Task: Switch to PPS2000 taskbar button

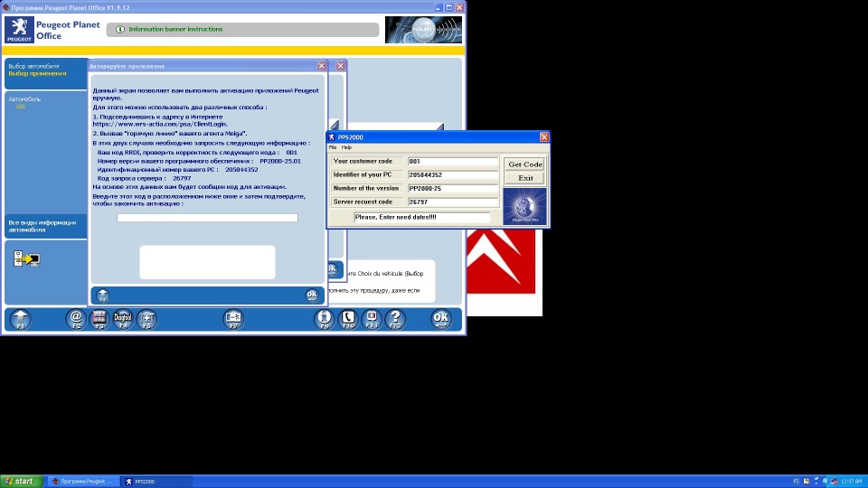Action: coord(156,482)
